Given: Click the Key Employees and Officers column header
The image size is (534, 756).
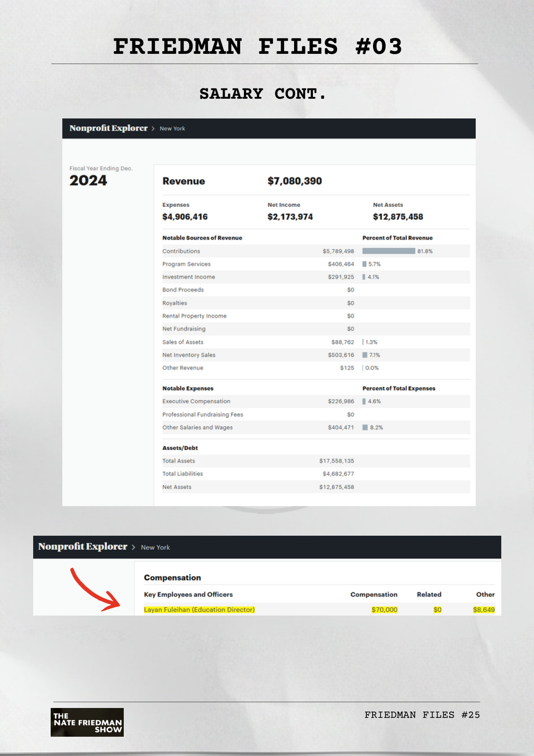Looking at the screenshot, I should click(188, 594).
